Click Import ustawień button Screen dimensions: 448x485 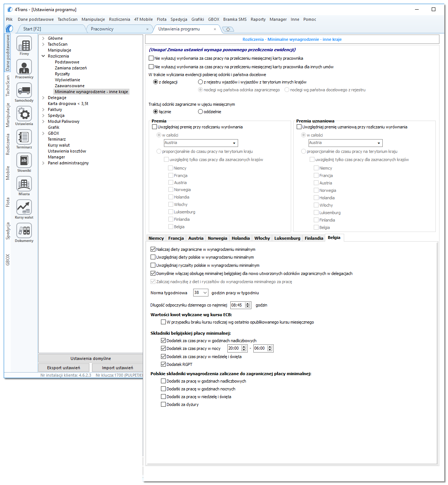(x=117, y=368)
